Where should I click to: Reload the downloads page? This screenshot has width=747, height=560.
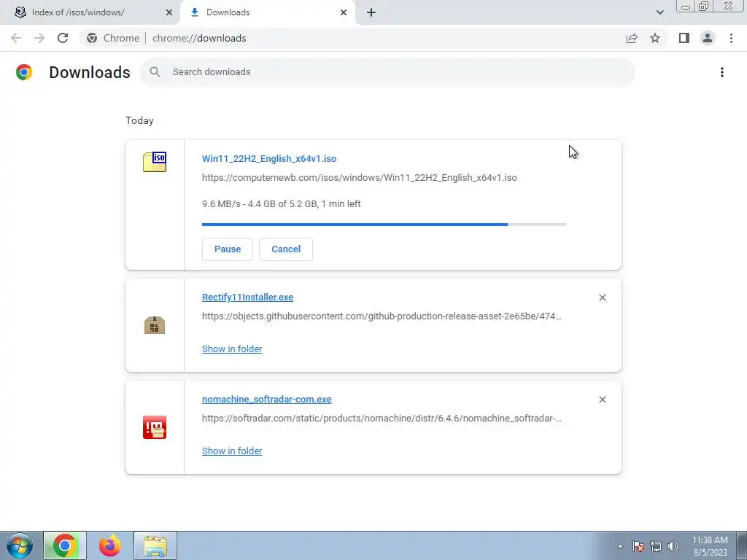pyautogui.click(x=63, y=38)
